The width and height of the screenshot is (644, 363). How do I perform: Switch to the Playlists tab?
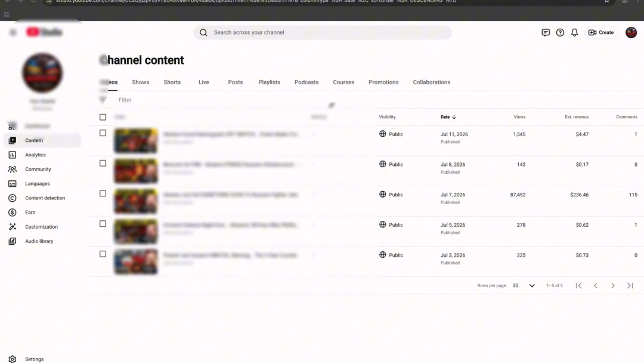pyautogui.click(x=269, y=82)
